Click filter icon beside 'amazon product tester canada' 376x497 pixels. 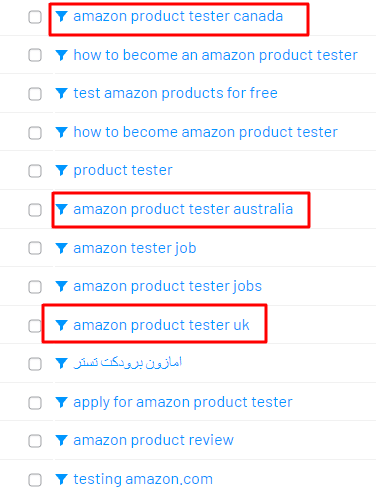[61, 16]
